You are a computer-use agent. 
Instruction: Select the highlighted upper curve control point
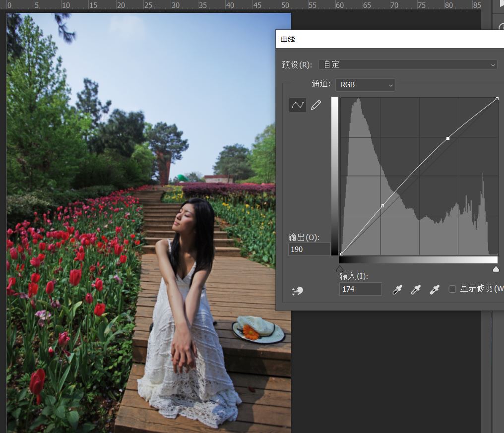pyautogui.click(x=448, y=138)
